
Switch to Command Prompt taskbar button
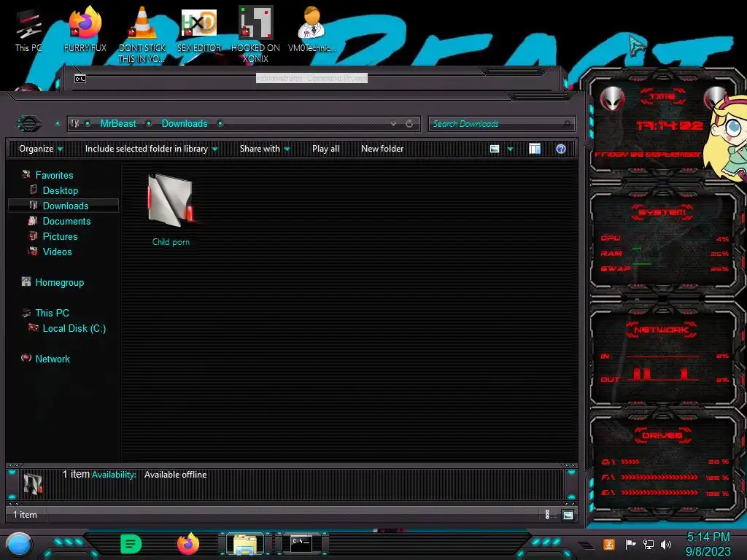tap(301, 543)
